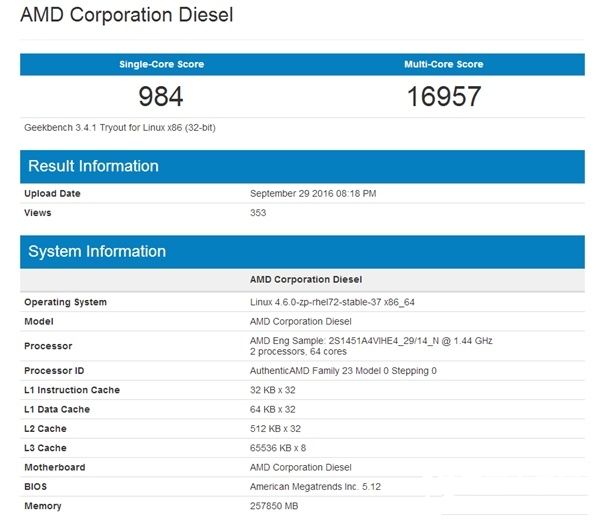Click the Model row label
Viewport: 600px width, 525px height.
click(x=39, y=322)
